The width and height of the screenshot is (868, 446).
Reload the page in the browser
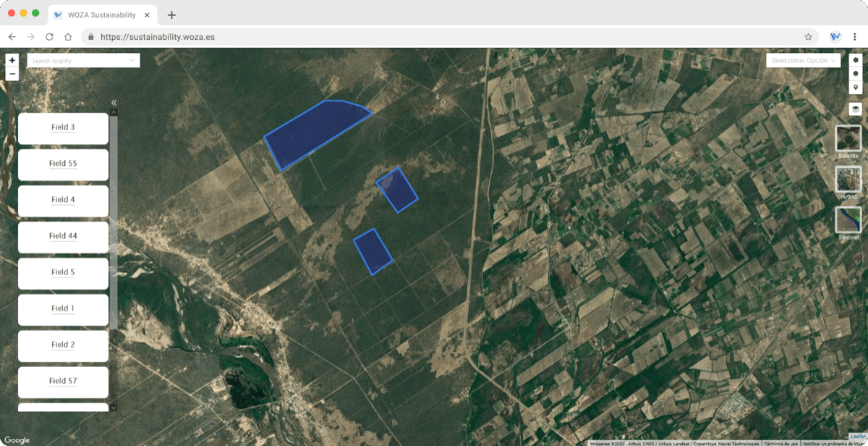point(49,36)
